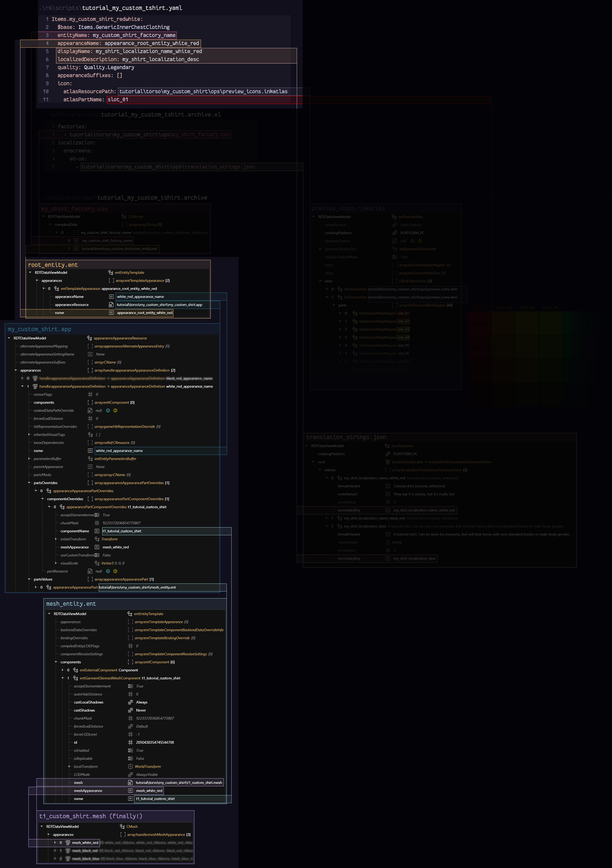Click blue open-file icon in partResource row

(x=108, y=571)
